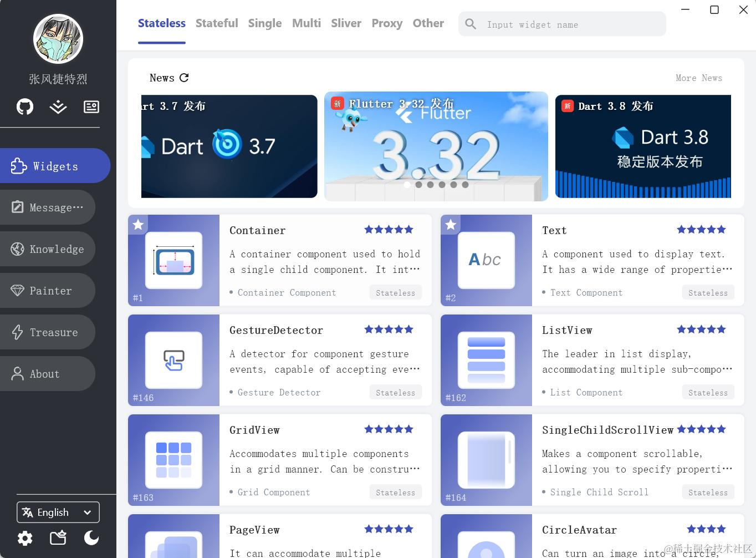The width and height of the screenshot is (756, 558).
Task: Refresh the News section
Action: tap(184, 78)
